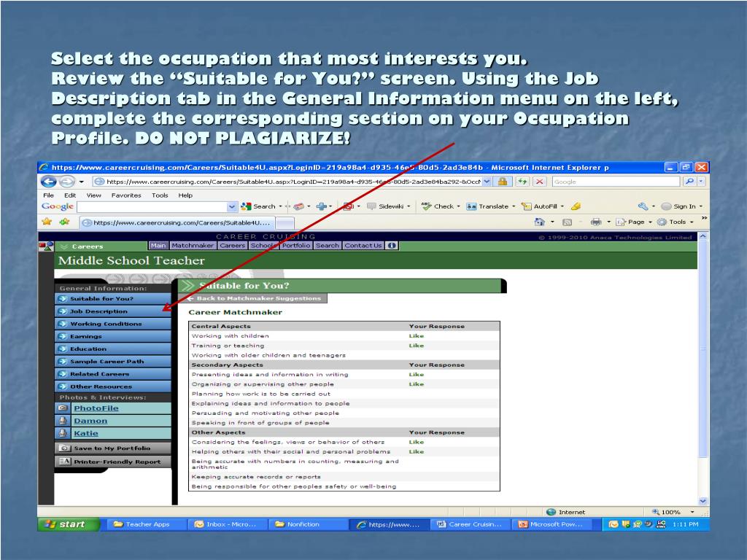This screenshot has width=747, height=560.
Task: Show more toolbar commands chevron
Action: (x=704, y=217)
